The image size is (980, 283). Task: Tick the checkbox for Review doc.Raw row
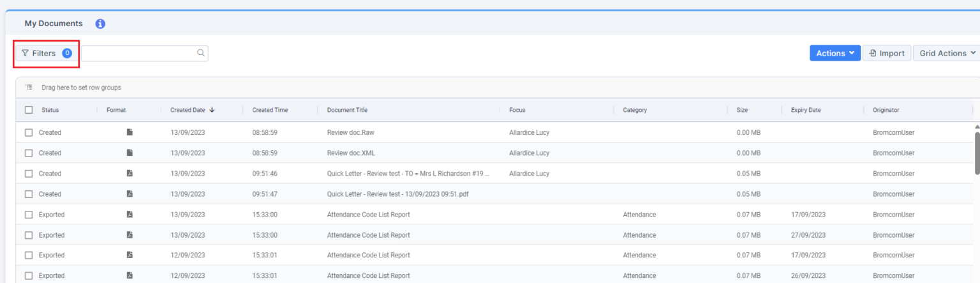point(29,132)
